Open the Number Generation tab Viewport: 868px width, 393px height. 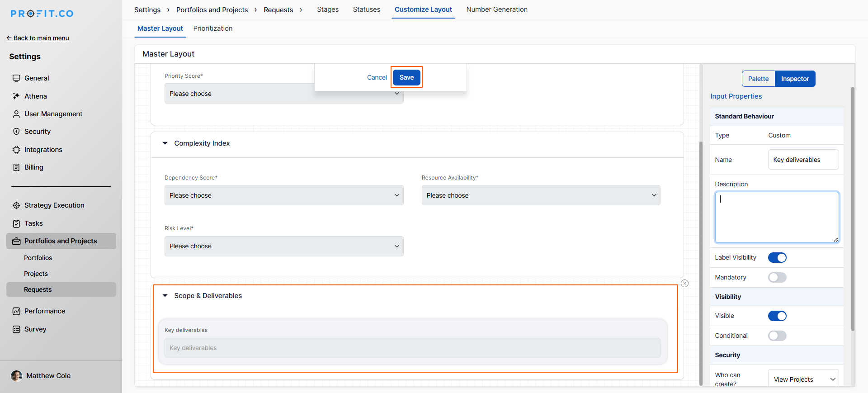click(497, 9)
